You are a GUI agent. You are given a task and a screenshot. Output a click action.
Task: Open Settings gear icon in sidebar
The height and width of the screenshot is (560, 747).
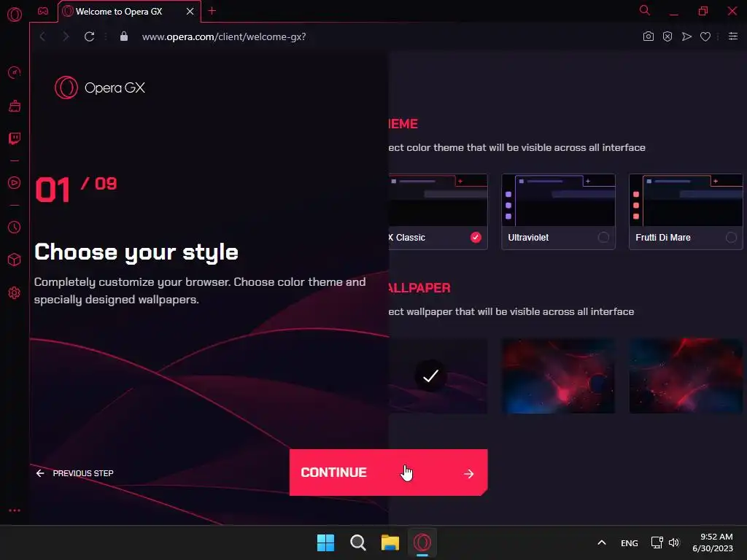pyautogui.click(x=15, y=293)
